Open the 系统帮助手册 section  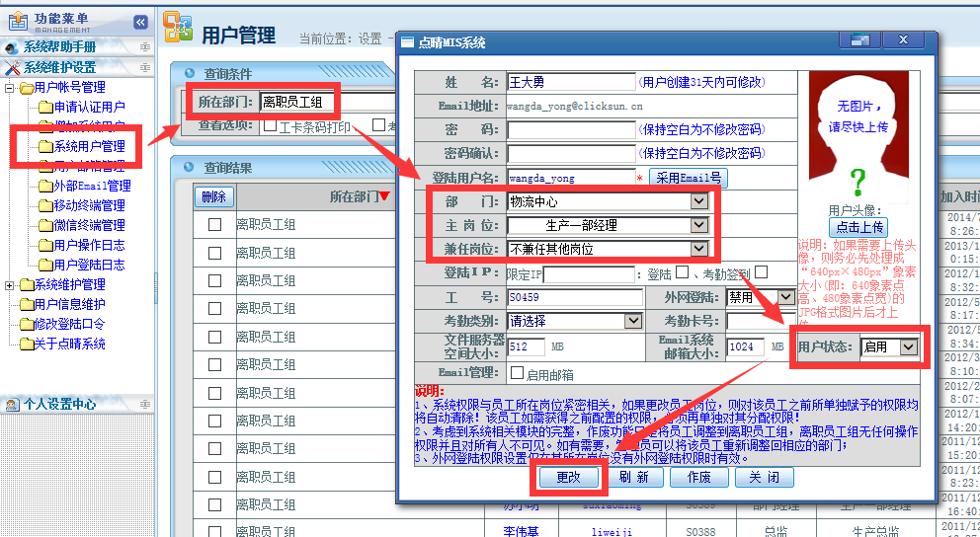pos(59,46)
